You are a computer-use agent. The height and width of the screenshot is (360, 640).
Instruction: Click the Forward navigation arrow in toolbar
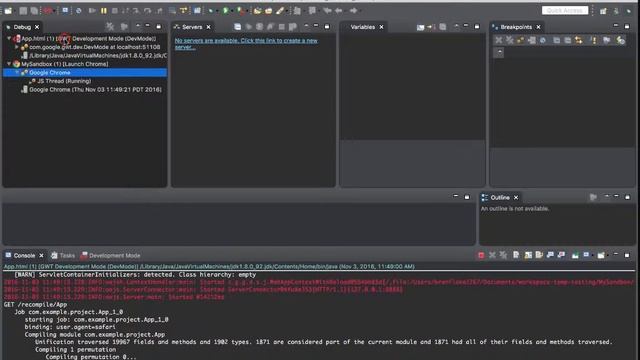pyautogui.click(x=353, y=11)
